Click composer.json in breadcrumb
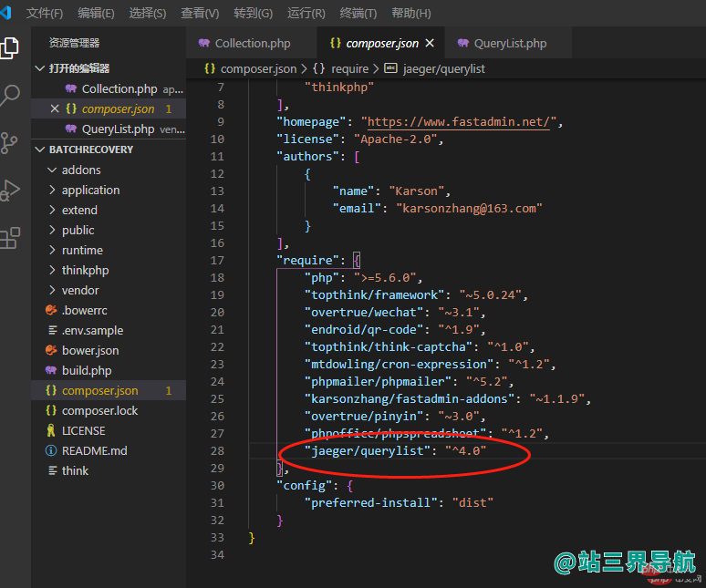 [x=258, y=69]
